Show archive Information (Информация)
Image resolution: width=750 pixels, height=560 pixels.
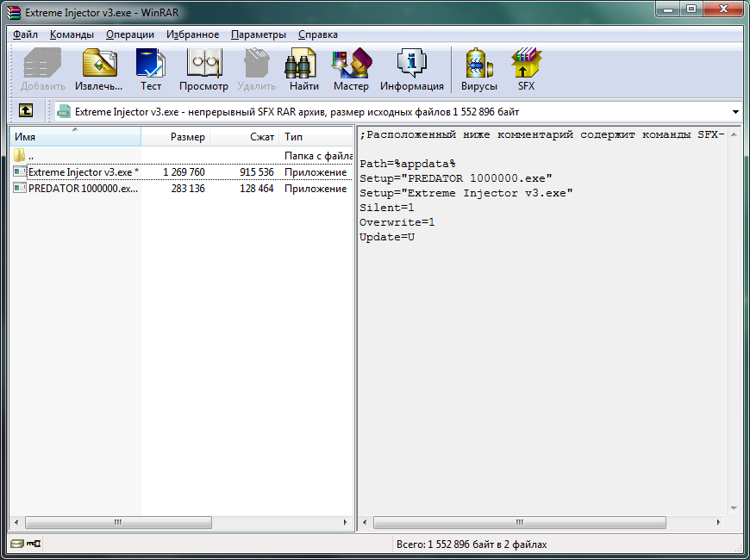[x=411, y=70]
